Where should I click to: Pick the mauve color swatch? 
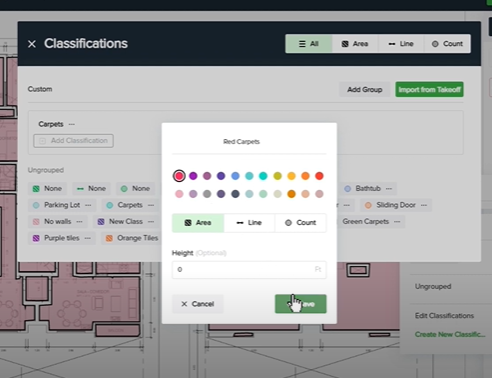tap(207, 176)
